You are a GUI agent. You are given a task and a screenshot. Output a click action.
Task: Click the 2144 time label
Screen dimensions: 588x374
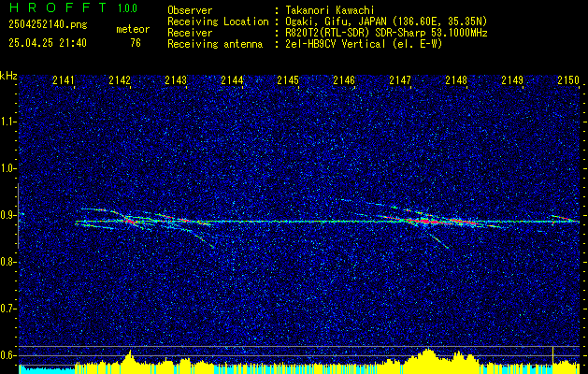point(232,80)
